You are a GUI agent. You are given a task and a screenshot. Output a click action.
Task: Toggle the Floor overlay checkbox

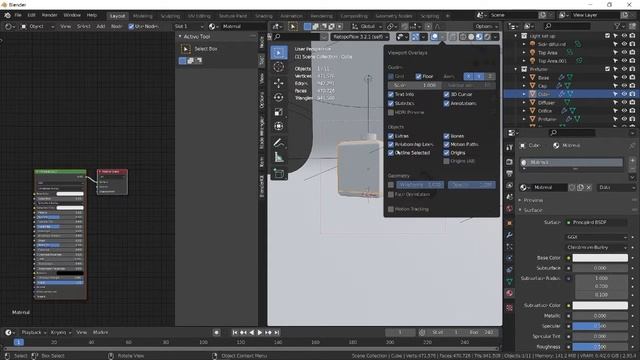coord(418,76)
